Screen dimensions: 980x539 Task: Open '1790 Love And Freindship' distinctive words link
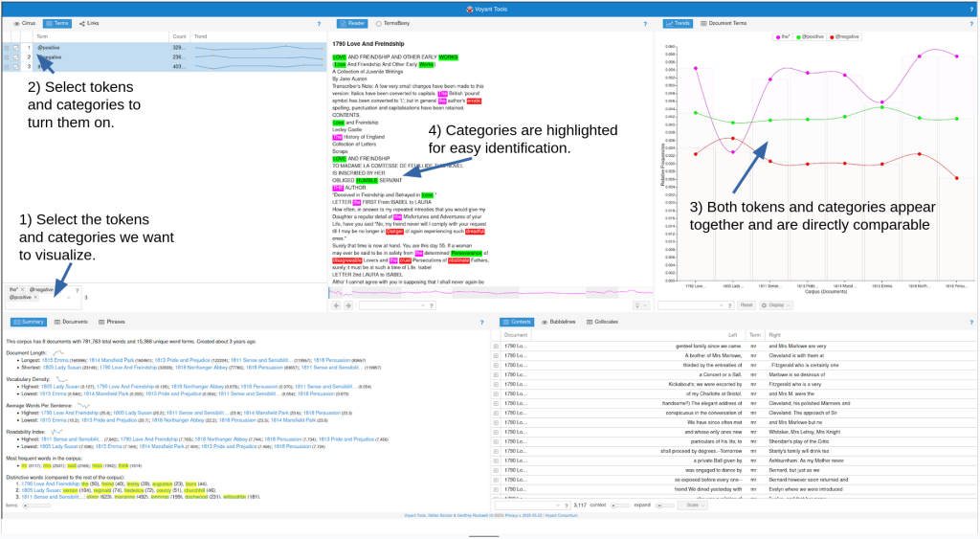51,484
